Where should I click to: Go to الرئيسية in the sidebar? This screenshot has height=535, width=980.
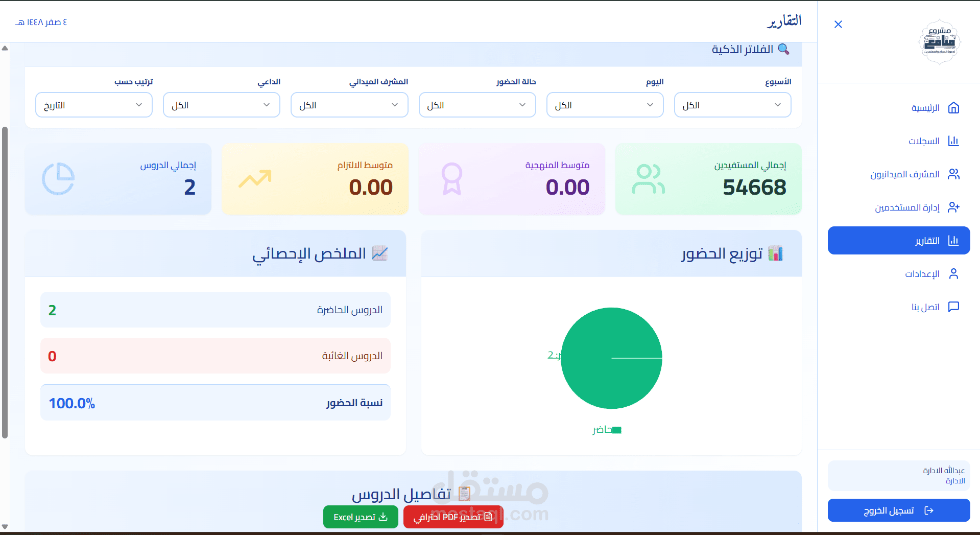pyautogui.click(x=899, y=108)
